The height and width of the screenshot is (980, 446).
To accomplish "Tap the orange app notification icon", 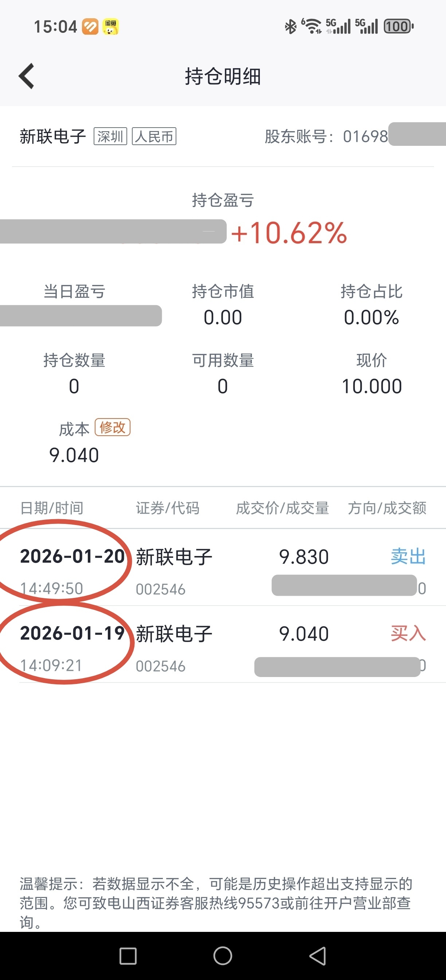I will pos(90,27).
